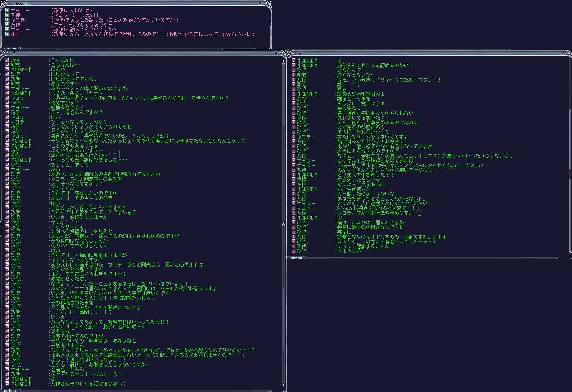Click the channel icon beside the さようなら message
572x392 pixels.
(x=294, y=251)
